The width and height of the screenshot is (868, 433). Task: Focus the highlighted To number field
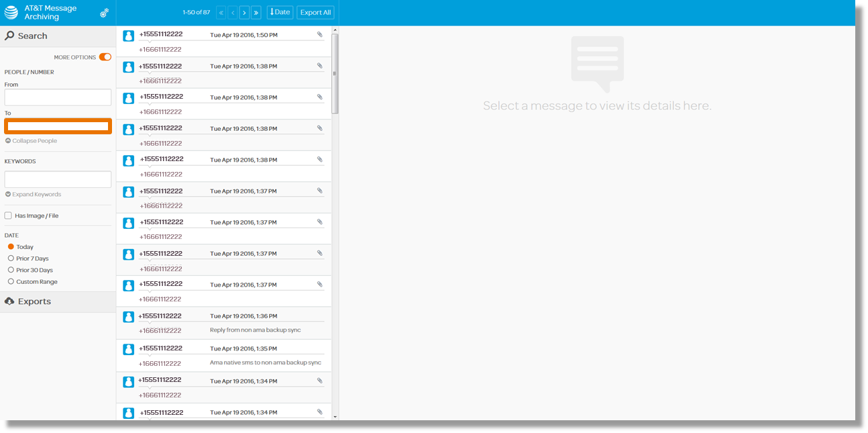[x=58, y=126]
